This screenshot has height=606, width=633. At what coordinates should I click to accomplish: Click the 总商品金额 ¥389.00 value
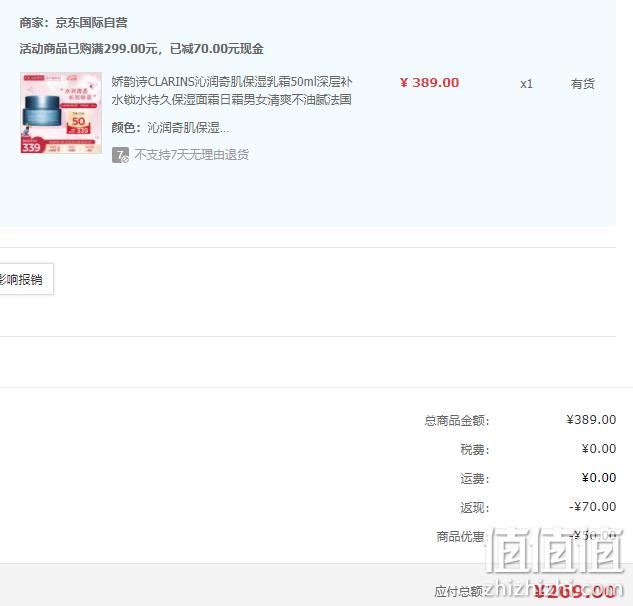(591, 420)
